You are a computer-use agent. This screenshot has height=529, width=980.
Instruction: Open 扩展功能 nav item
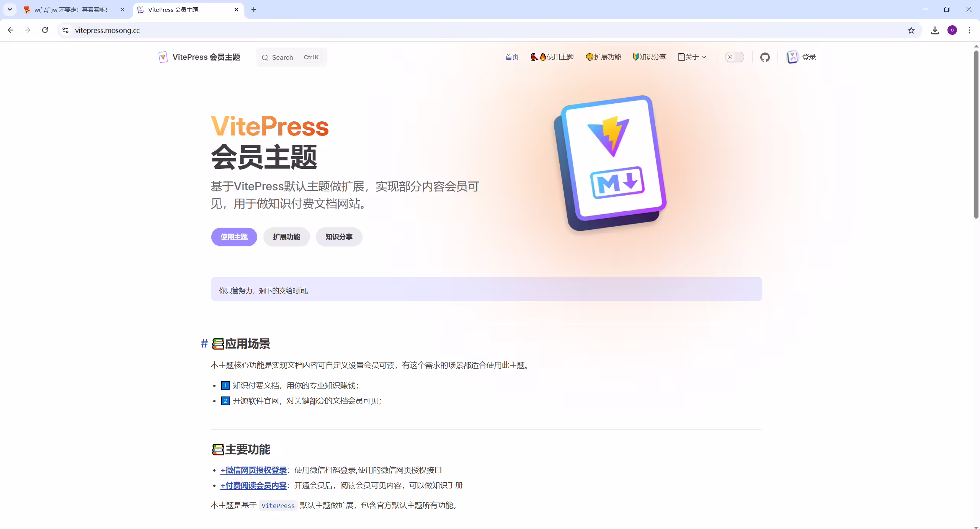click(603, 57)
